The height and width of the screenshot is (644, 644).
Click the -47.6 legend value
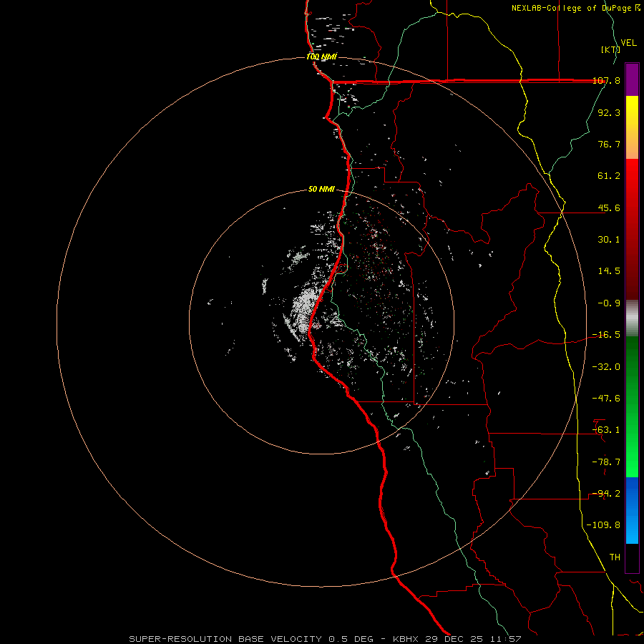(607, 399)
